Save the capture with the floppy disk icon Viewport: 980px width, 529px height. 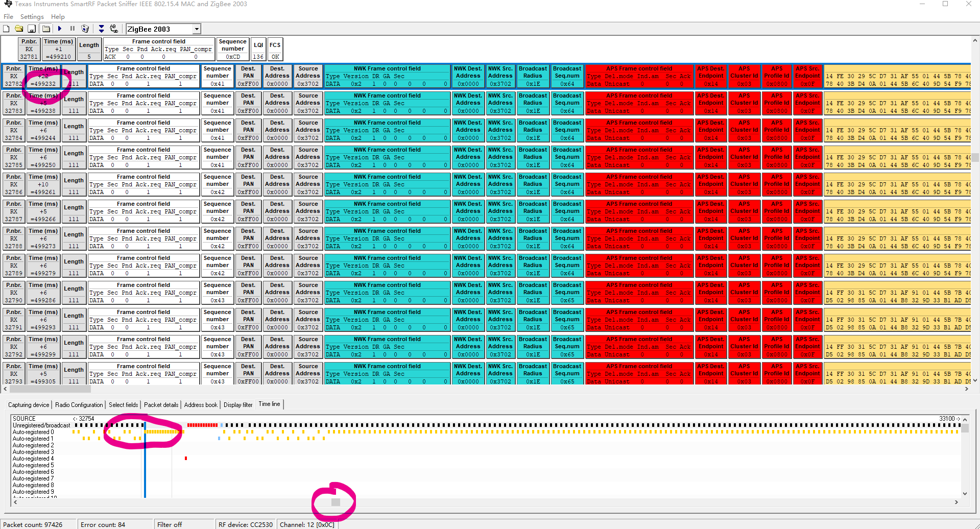pos(32,29)
